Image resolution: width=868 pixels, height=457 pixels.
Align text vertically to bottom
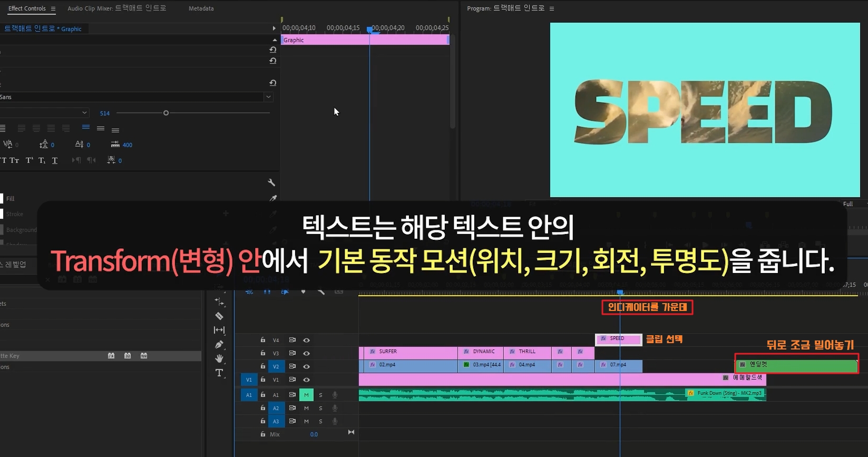[x=115, y=129]
